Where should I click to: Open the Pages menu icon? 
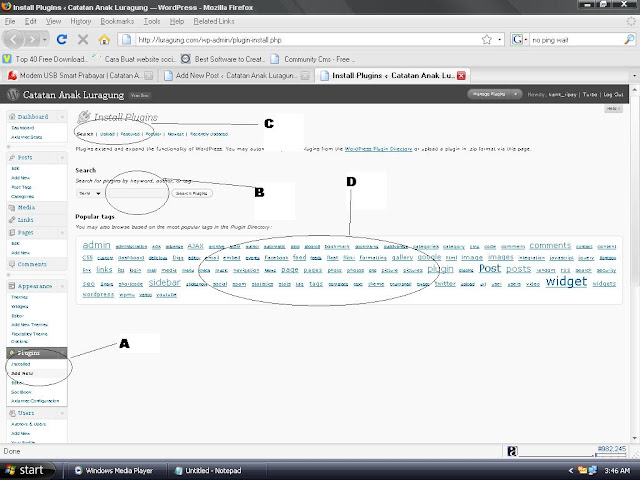pyautogui.click(x=12, y=233)
